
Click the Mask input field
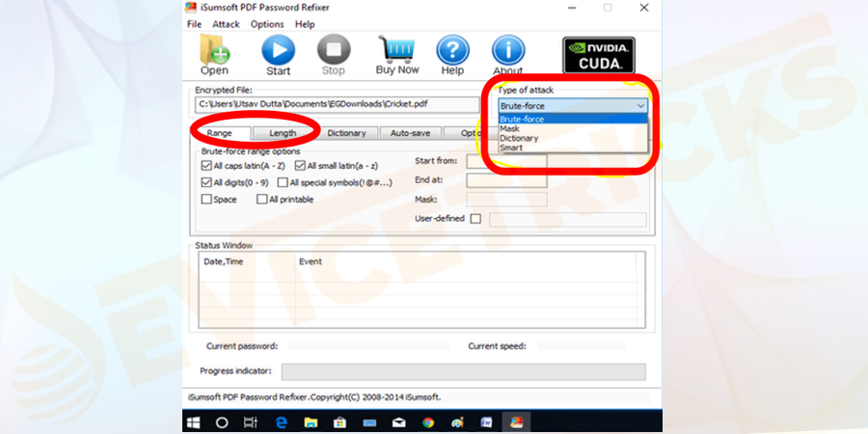point(506,200)
